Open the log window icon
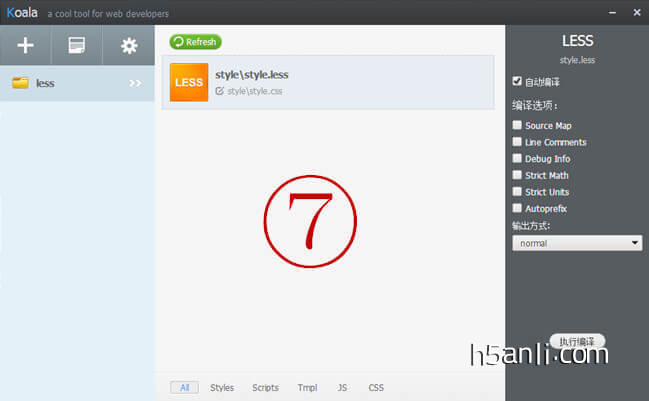 (x=77, y=45)
